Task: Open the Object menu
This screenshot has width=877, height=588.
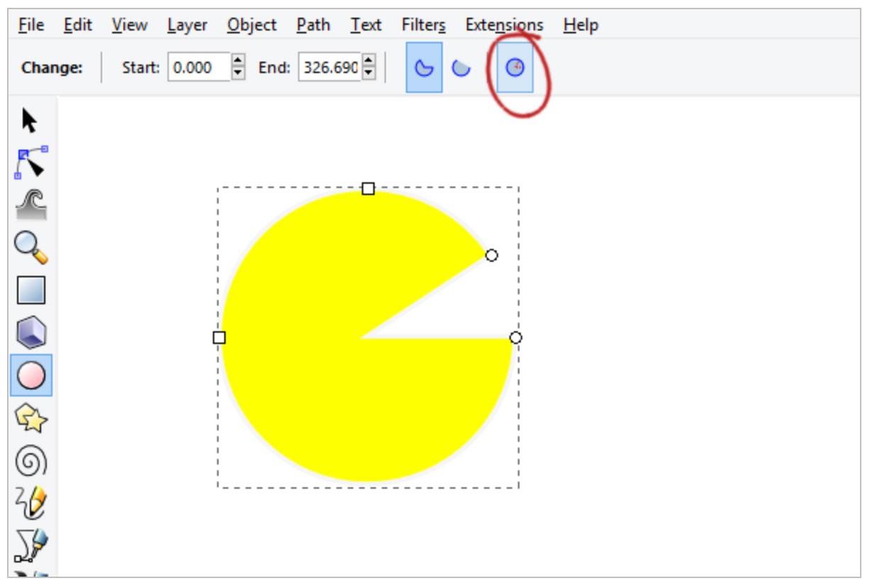Action: [x=252, y=25]
